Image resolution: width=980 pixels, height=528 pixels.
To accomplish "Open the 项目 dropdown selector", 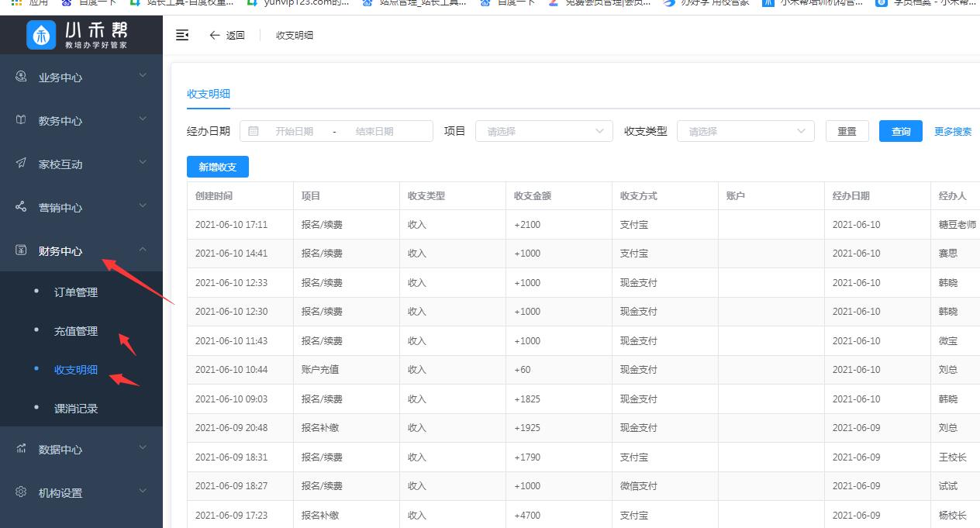I will click(x=544, y=131).
